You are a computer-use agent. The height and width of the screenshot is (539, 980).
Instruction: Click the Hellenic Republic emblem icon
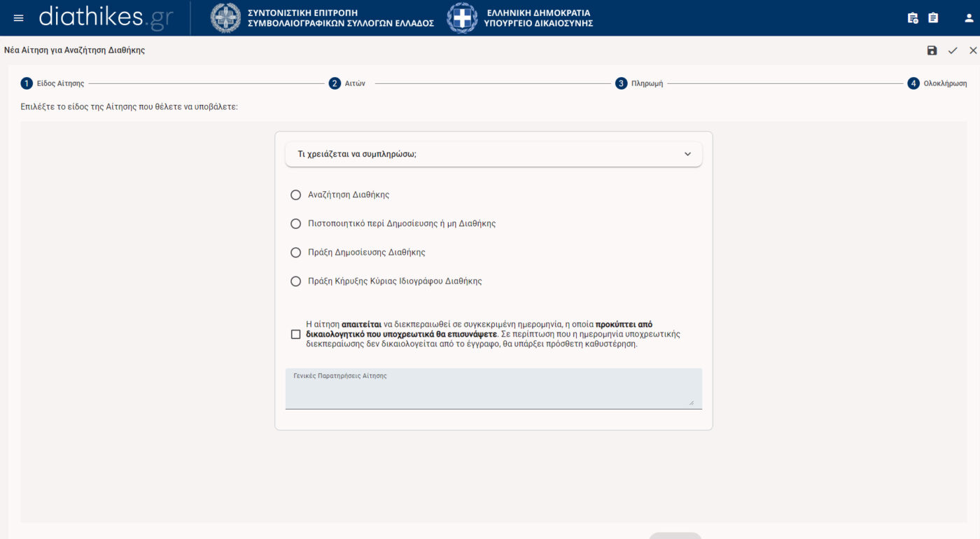click(x=462, y=18)
